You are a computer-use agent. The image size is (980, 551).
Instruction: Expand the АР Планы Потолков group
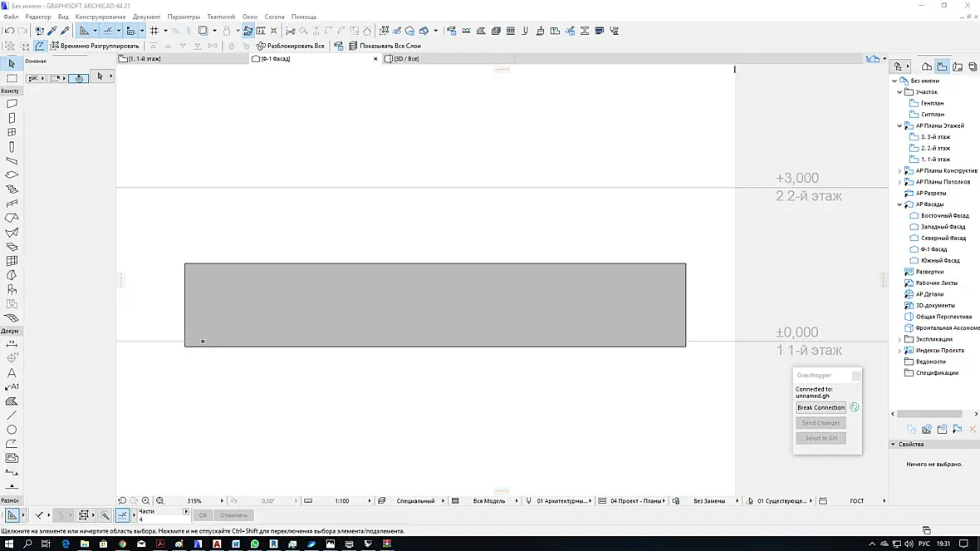tap(899, 182)
